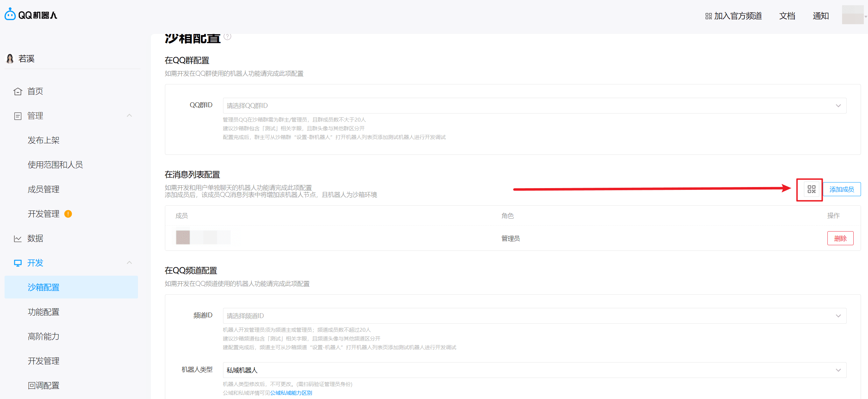Go to 首页 in the sidebar
868x399 pixels.
click(x=35, y=91)
